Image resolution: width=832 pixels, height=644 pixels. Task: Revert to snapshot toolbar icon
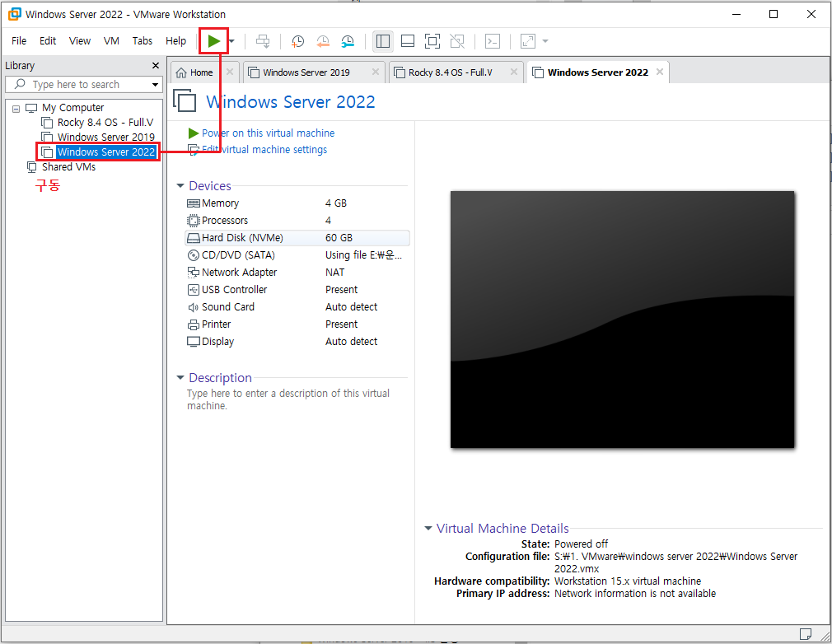323,41
